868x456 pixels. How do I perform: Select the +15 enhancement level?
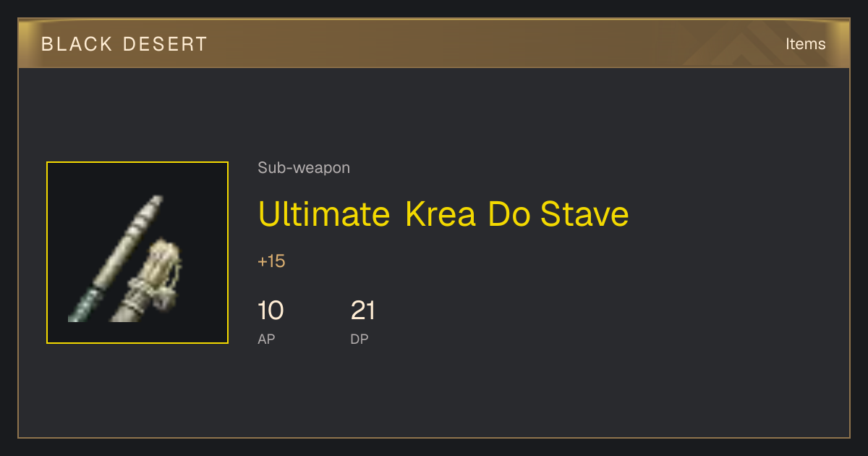coord(271,261)
